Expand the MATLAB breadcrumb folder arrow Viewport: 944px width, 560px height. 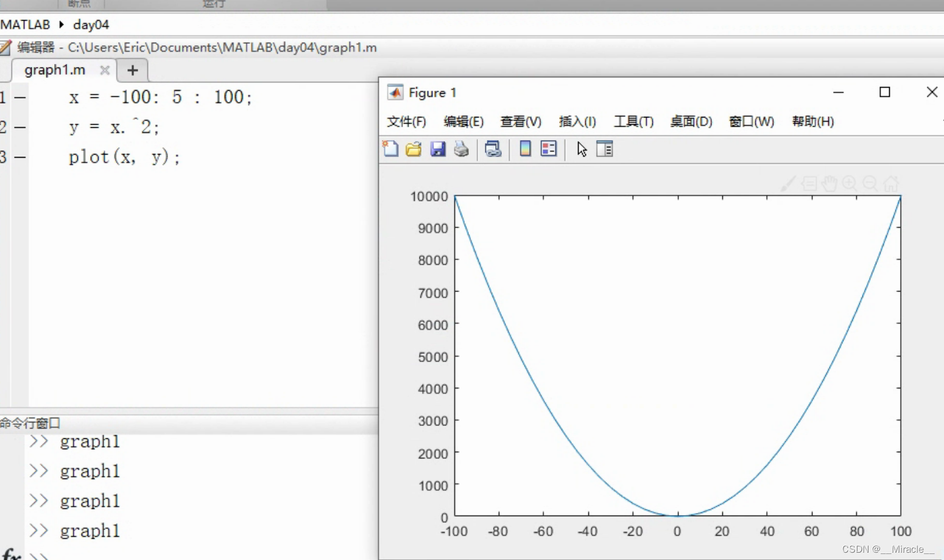tap(60, 24)
